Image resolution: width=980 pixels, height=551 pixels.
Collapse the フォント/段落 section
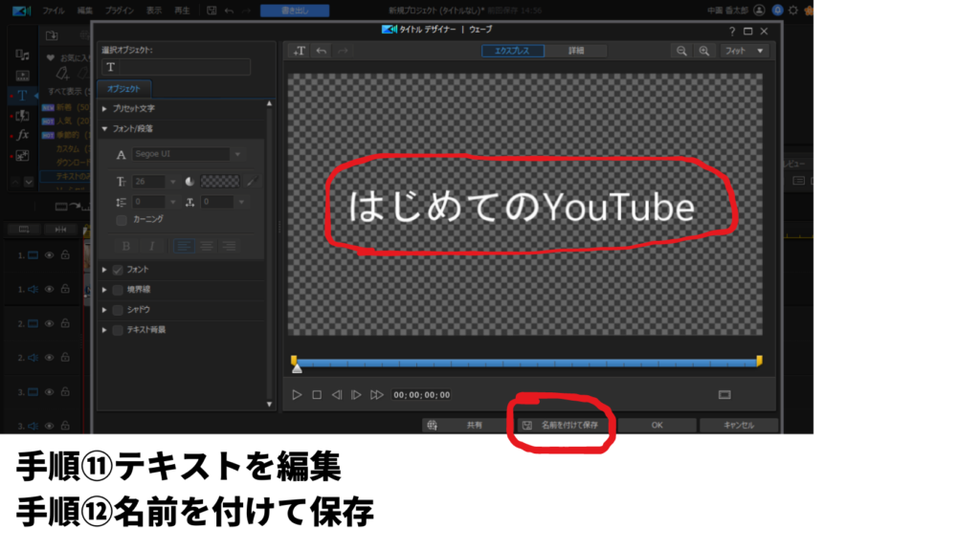pyautogui.click(x=104, y=129)
